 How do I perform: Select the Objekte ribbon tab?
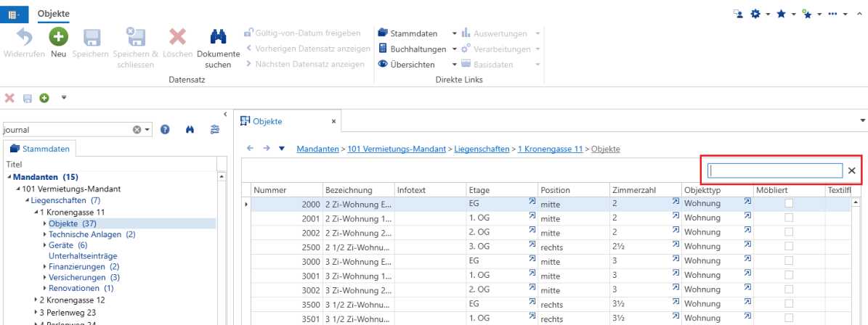[54, 13]
